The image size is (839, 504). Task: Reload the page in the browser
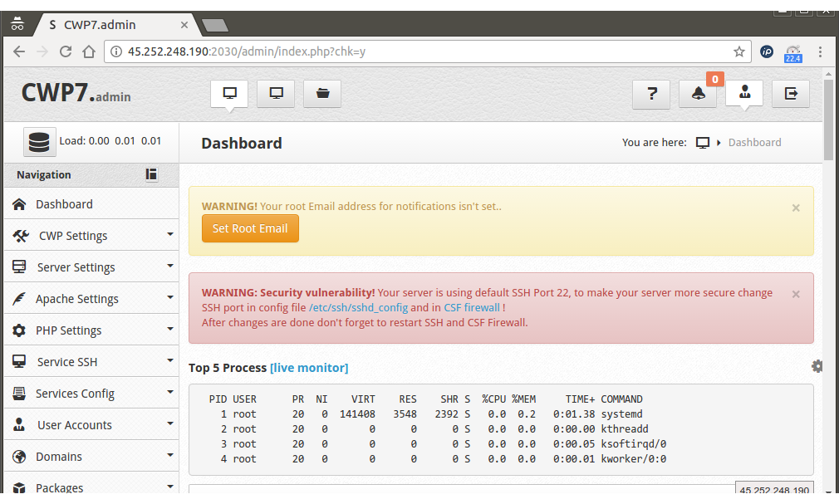tap(66, 52)
